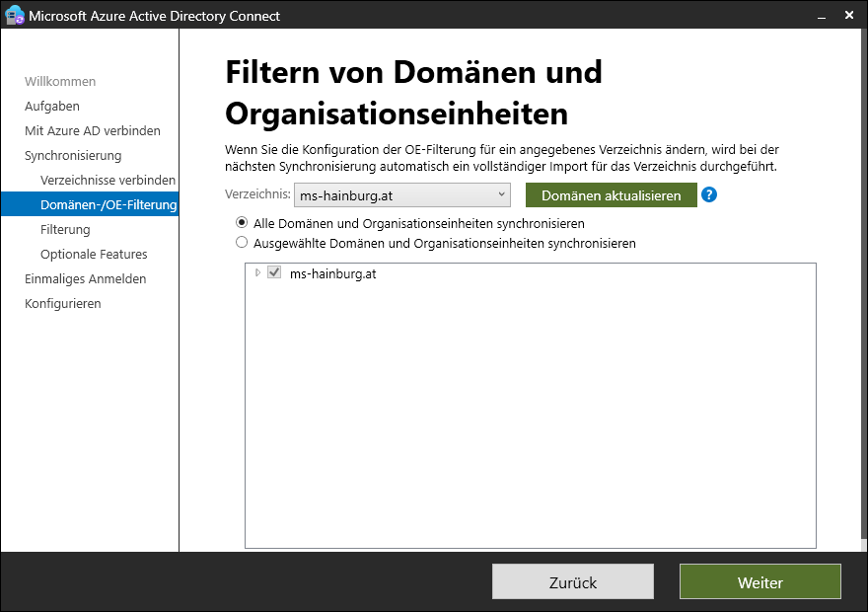
Task: Navigate to 'Einmaliges Anmelden' step
Action: coord(85,278)
